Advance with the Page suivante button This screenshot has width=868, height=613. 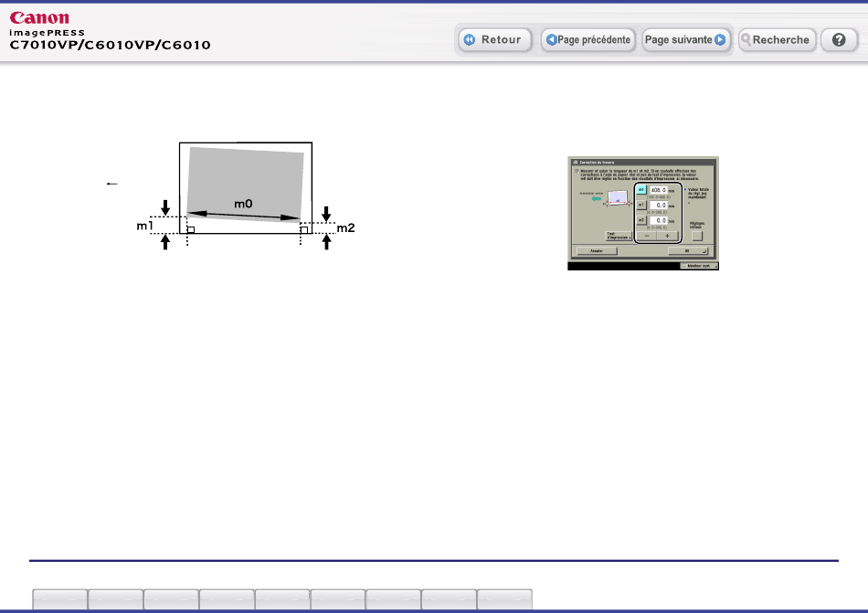tap(685, 40)
